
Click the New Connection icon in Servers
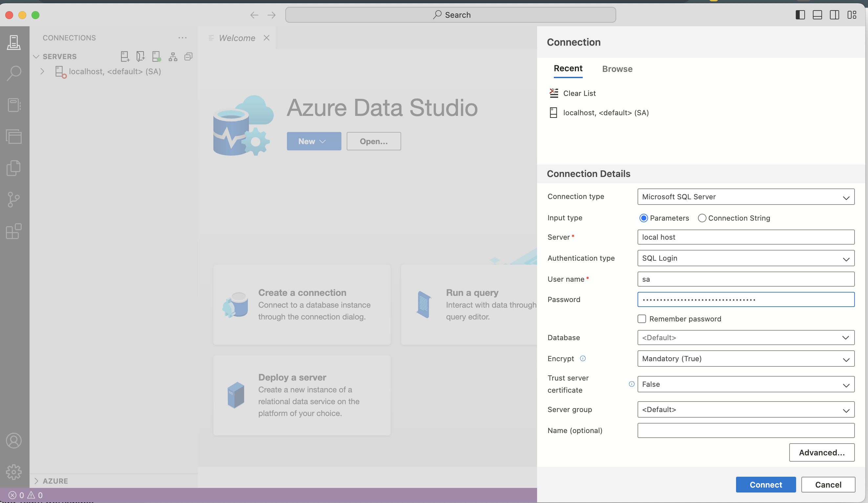[x=125, y=56]
